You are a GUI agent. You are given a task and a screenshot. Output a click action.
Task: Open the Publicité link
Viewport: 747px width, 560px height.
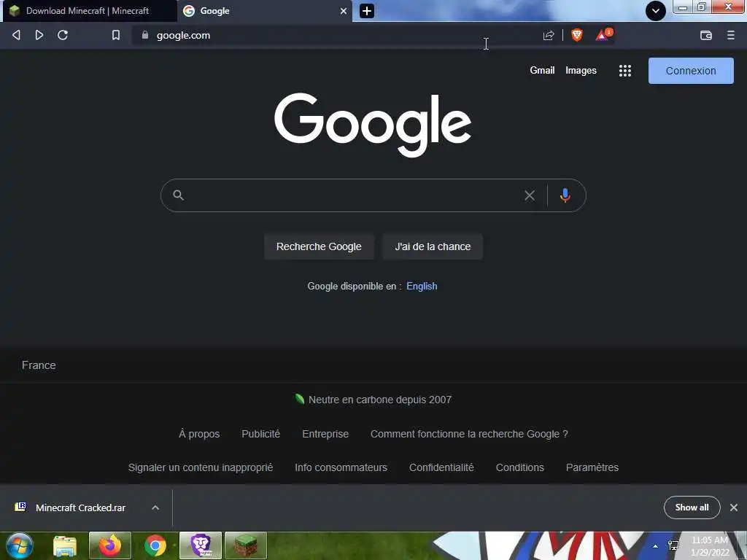pyautogui.click(x=260, y=434)
